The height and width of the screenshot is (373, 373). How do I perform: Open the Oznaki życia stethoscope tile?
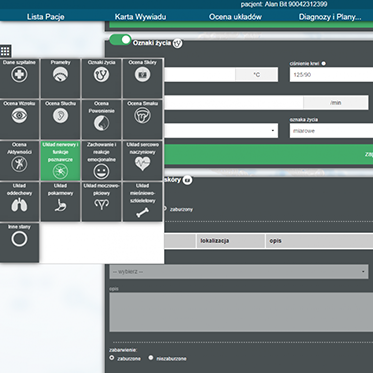click(x=101, y=78)
